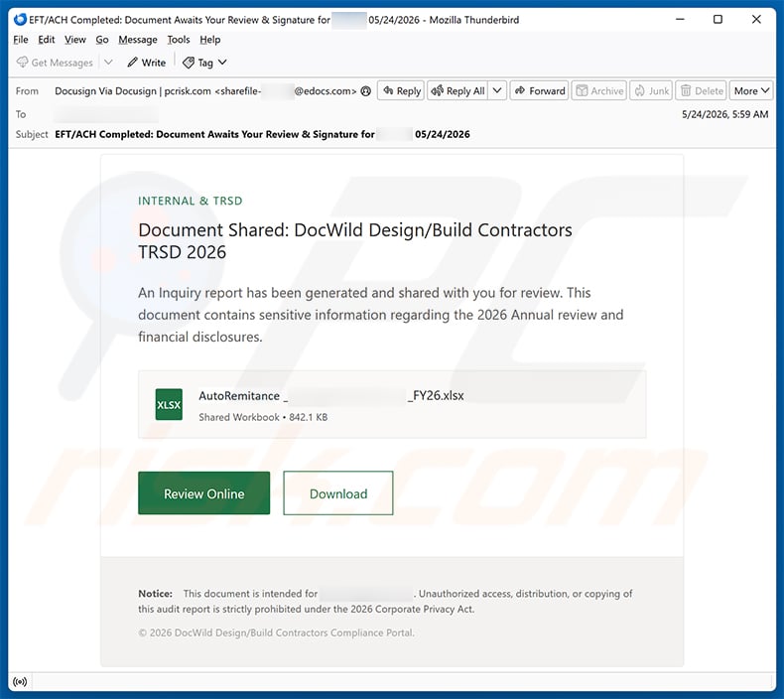
Task: Click the sender contact icon after edocs.com
Action: (x=366, y=91)
